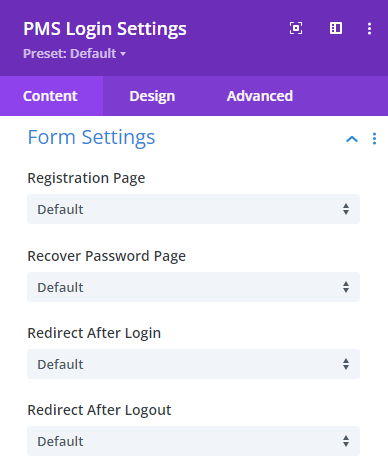The height and width of the screenshot is (472, 388).
Task: Click the Redirect After Login label
Action: click(x=94, y=333)
